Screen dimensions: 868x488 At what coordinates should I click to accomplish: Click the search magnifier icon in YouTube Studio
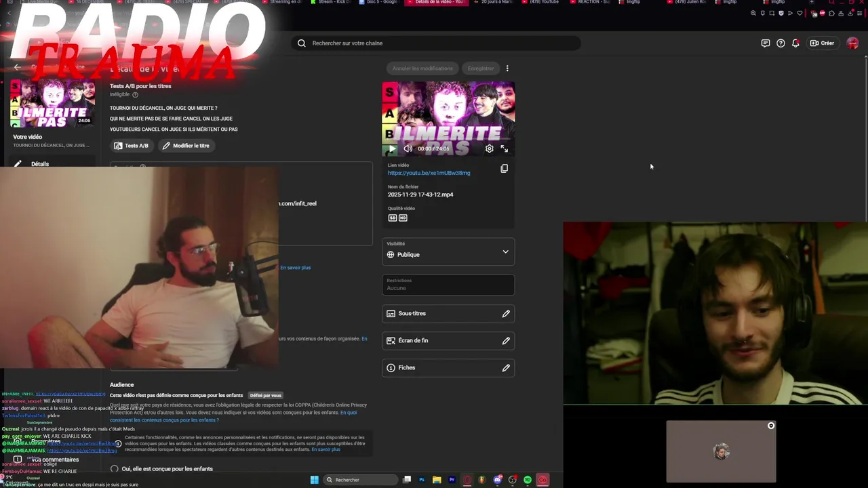click(x=301, y=43)
